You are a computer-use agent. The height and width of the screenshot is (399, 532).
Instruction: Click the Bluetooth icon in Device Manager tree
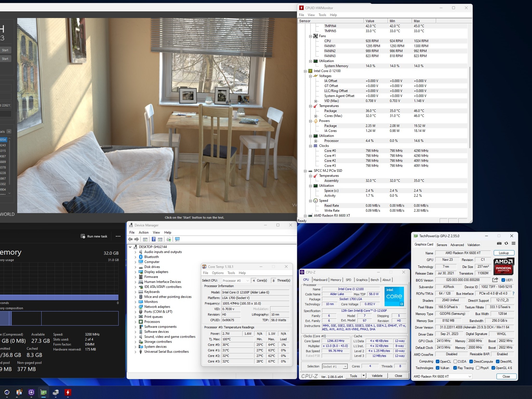[141, 257]
